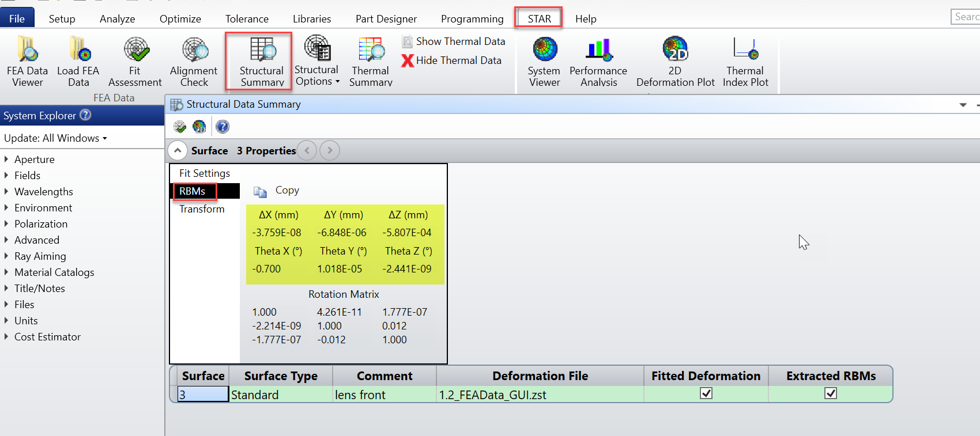Expand the Environment section
This screenshot has height=436, width=980.
coord(6,208)
